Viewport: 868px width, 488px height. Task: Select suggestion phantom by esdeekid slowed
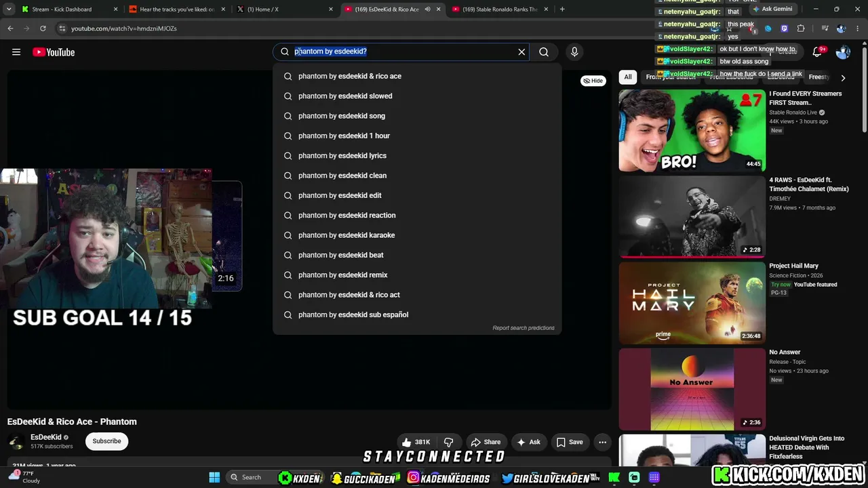click(417, 96)
